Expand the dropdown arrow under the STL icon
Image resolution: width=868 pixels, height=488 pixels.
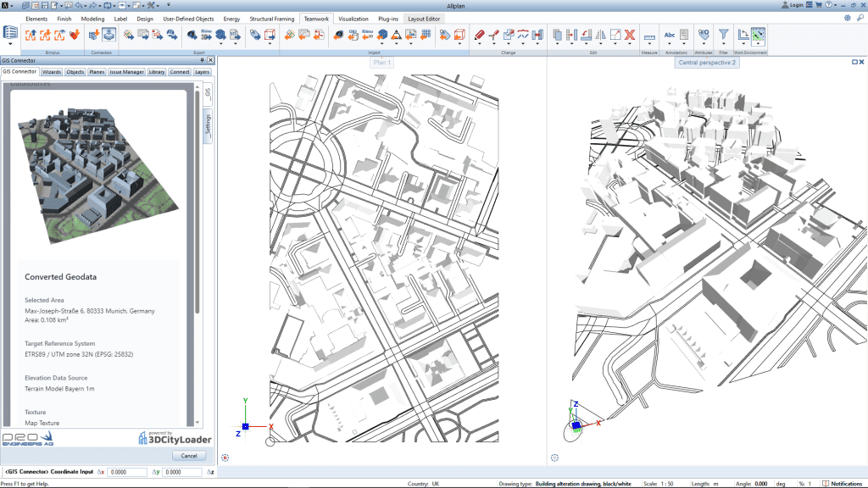tap(235, 44)
